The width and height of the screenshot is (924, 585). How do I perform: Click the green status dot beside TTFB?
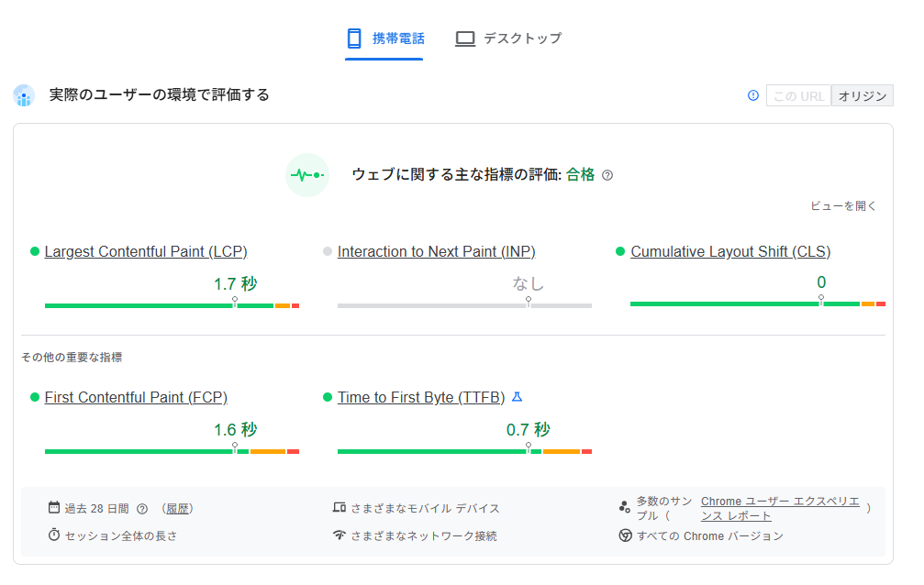point(328,398)
